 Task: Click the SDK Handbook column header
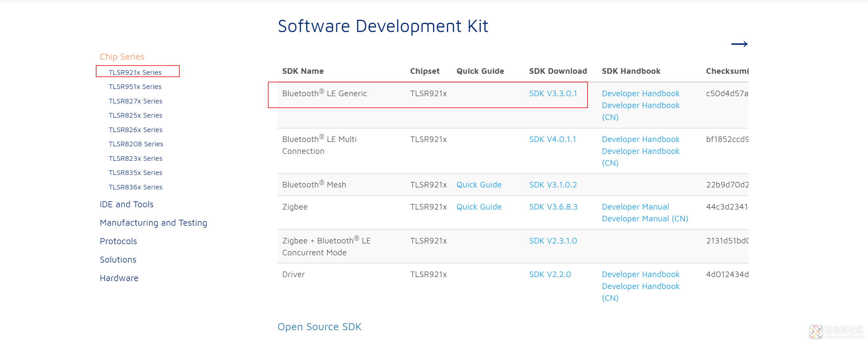point(631,71)
